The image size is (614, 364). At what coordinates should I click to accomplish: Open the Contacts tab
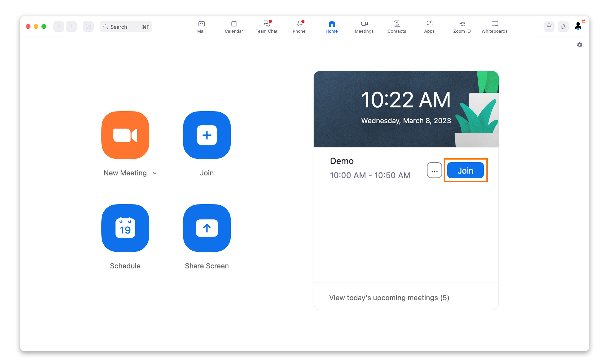(x=397, y=27)
